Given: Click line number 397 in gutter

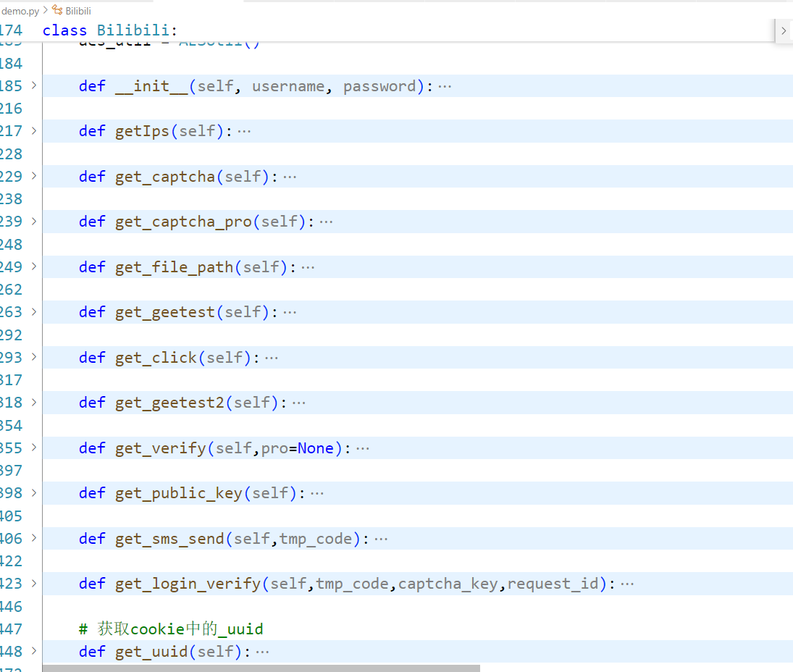Looking at the screenshot, I should coord(11,471).
